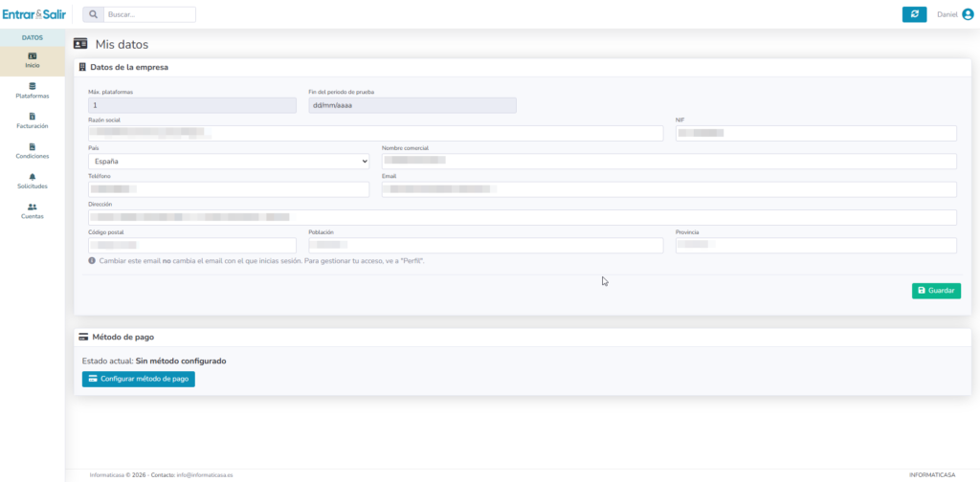Select the Inicio sidebar icon
980x482 pixels.
(33, 55)
